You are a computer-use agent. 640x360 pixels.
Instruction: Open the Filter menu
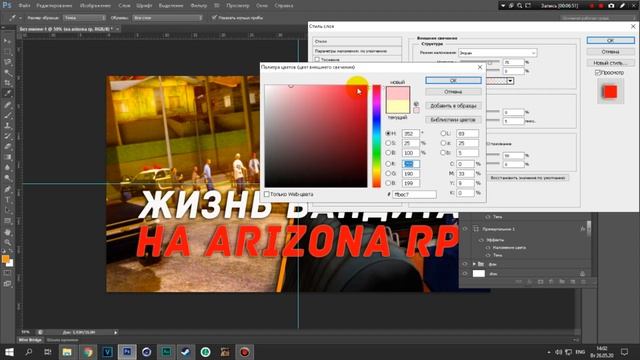pyautogui.click(x=199, y=6)
